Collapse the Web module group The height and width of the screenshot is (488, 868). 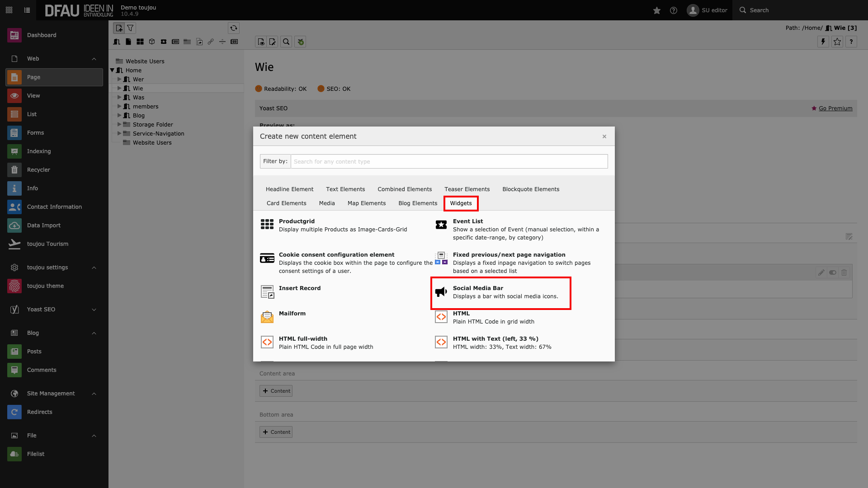(94, 59)
